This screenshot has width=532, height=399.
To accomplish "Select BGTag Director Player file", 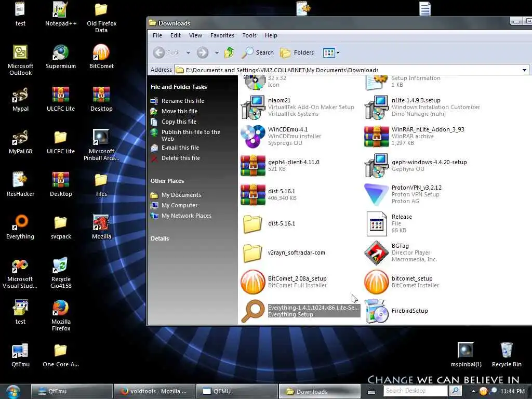I will pyautogui.click(x=401, y=253).
